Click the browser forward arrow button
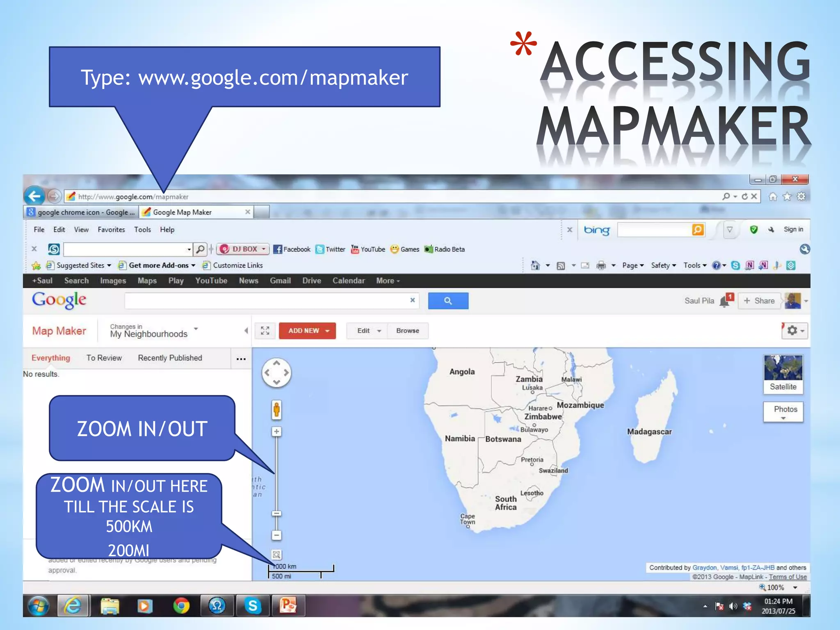Viewport: 840px width, 630px height. tap(54, 196)
